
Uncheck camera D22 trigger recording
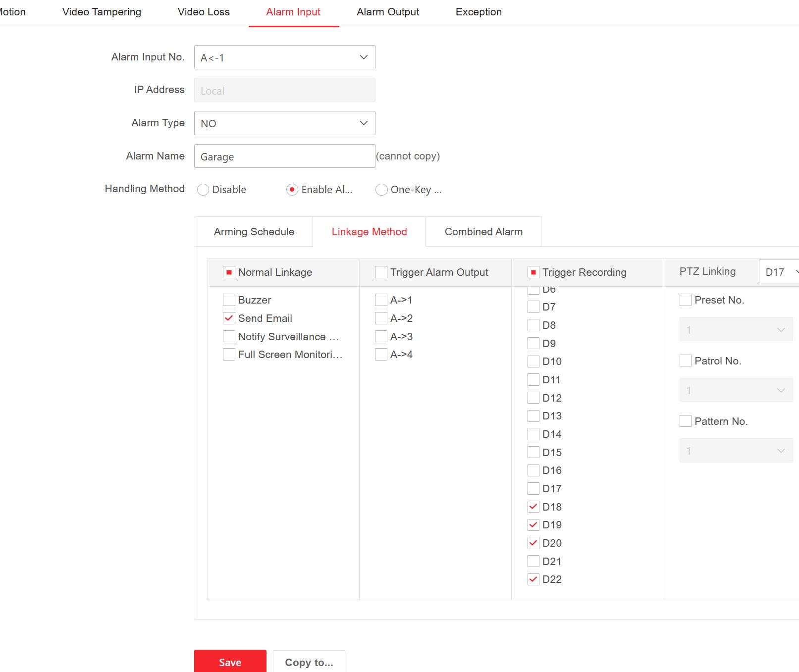tap(533, 579)
